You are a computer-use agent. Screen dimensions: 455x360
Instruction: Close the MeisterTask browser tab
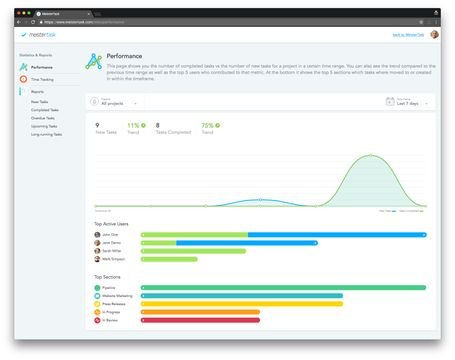pyautogui.click(x=88, y=14)
